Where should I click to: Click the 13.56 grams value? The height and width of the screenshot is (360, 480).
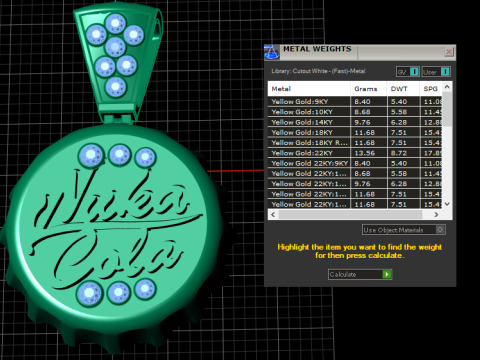click(x=365, y=153)
